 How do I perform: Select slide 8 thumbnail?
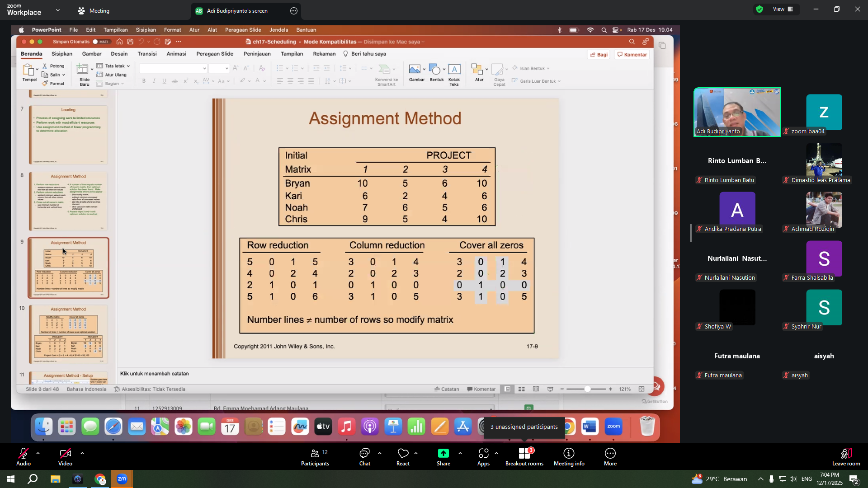click(68, 201)
